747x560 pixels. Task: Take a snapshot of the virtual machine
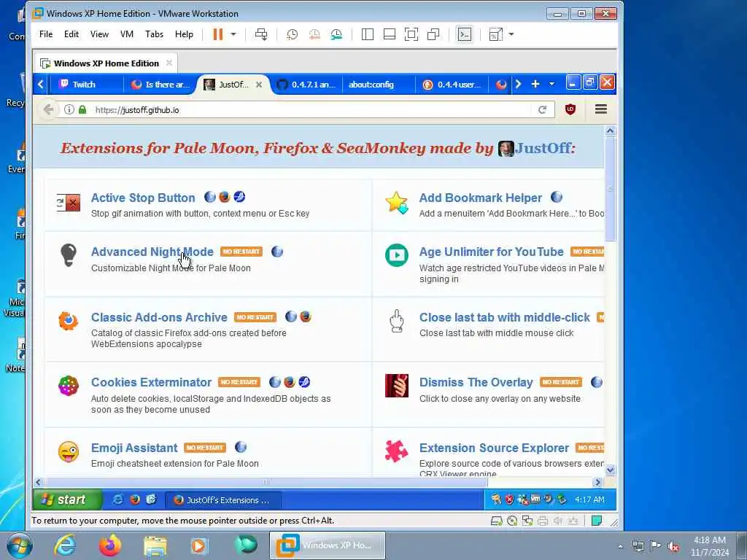pos(292,34)
